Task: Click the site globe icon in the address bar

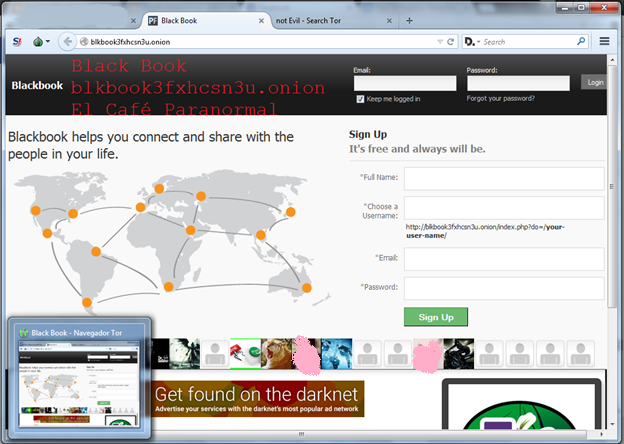Action: coord(84,42)
